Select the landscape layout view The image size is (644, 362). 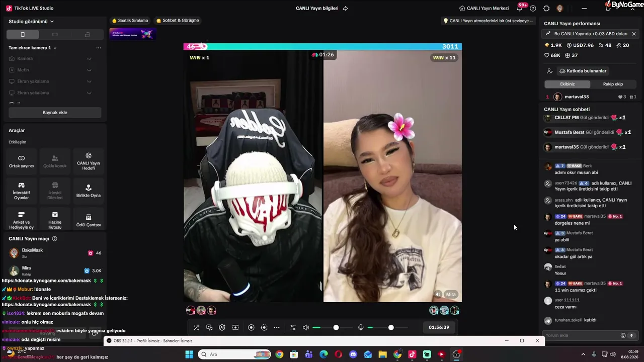pos(55,35)
